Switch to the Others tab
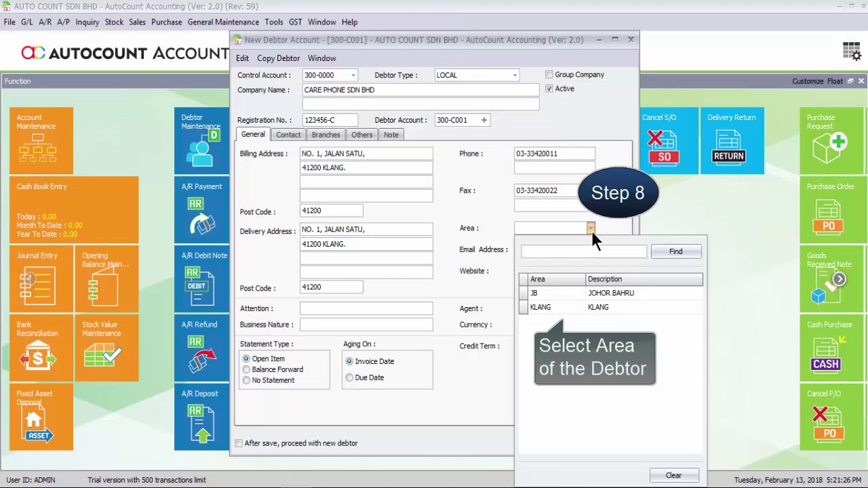The width and height of the screenshot is (868, 488). pyautogui.click(x=361, y=135)
